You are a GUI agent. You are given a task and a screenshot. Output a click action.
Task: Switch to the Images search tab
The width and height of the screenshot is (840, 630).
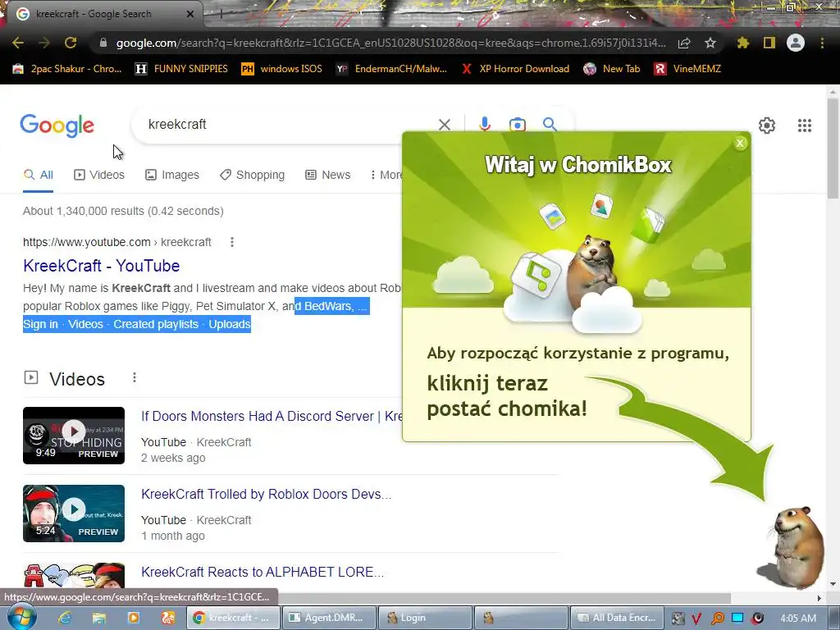tap(172, 176)
